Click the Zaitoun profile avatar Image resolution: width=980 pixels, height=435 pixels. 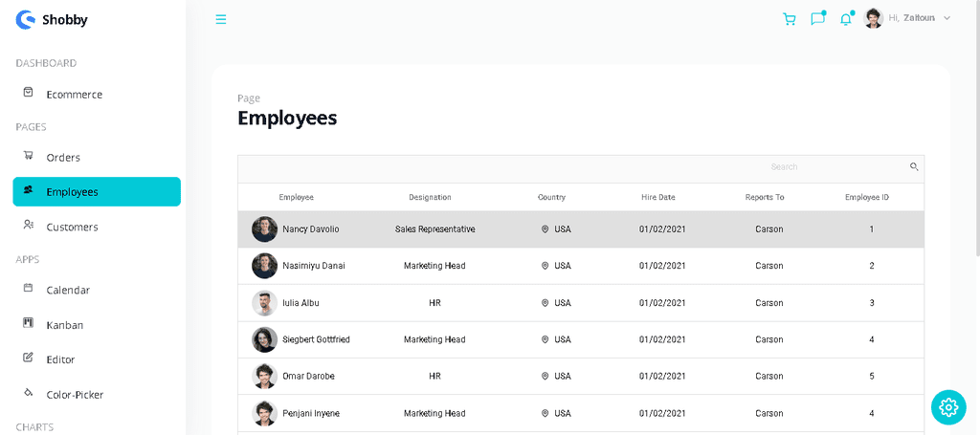coord(873,18)
